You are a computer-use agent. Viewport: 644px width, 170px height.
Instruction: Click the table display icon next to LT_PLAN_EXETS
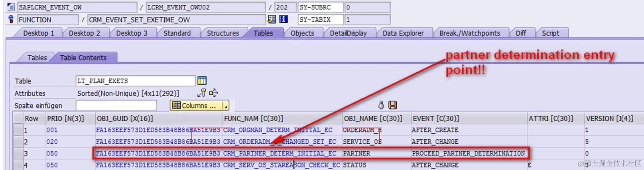point(202,81)
